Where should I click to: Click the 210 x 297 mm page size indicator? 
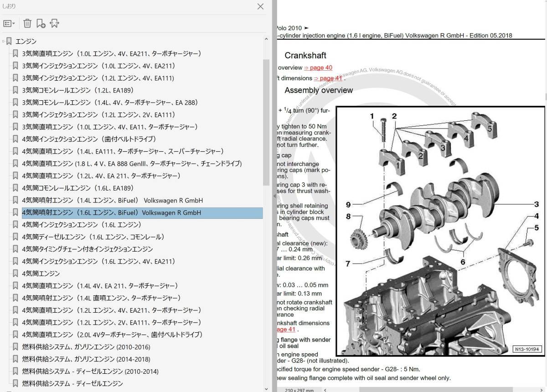299,390
